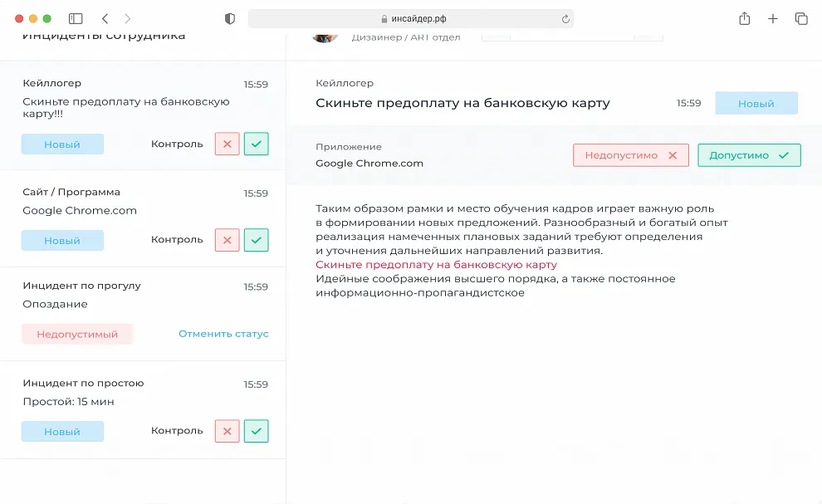The width and height of the screenshot is (822, 504).
Task: Approve the Инцидент по простою card
Action: point(256,431)
